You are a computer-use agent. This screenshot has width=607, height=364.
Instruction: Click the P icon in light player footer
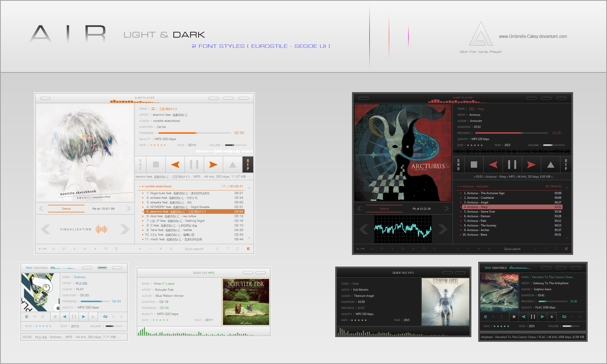tap(64, 249)
